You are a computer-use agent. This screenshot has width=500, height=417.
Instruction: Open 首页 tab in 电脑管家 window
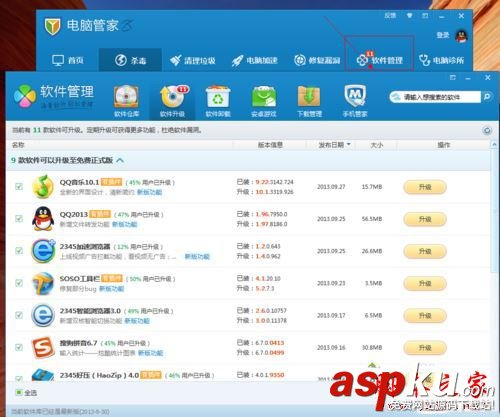(68, 60)
